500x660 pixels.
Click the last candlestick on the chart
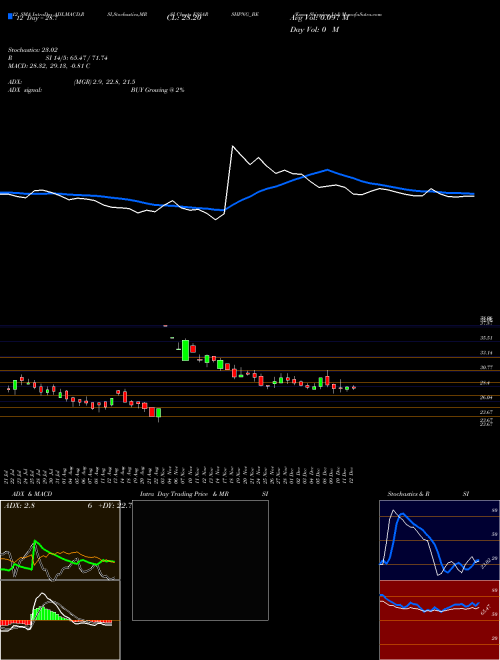coord(354,388)
